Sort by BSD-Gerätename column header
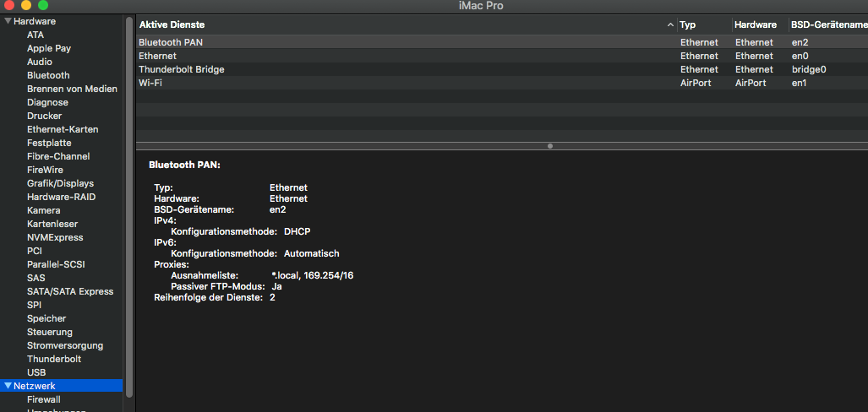Screen dimensions: 868x412 pos(829,24)
